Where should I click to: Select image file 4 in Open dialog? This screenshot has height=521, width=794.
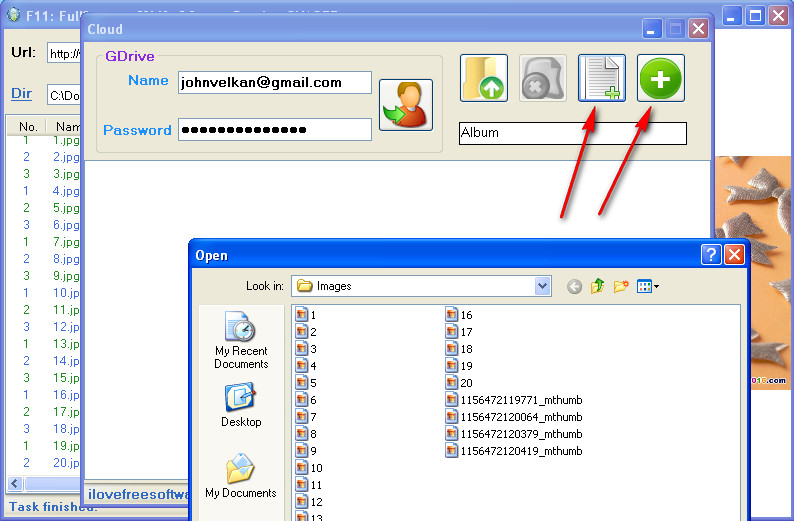306,366
